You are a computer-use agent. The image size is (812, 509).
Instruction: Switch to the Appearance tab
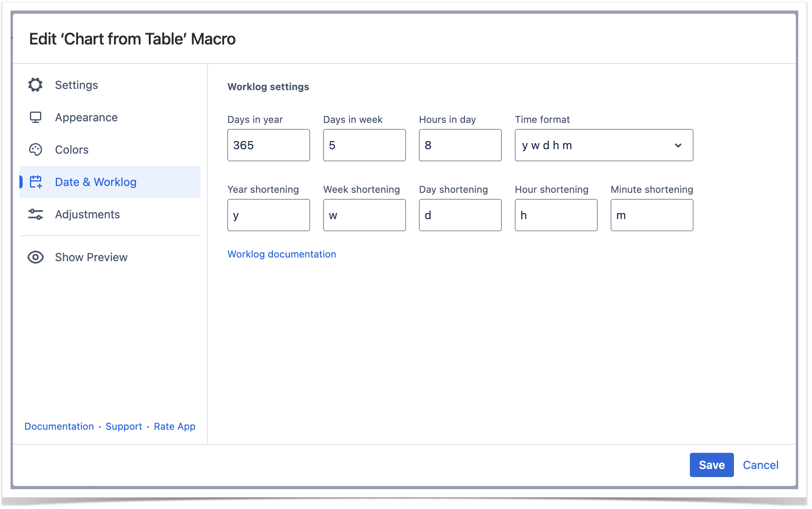tap(86, 117)
